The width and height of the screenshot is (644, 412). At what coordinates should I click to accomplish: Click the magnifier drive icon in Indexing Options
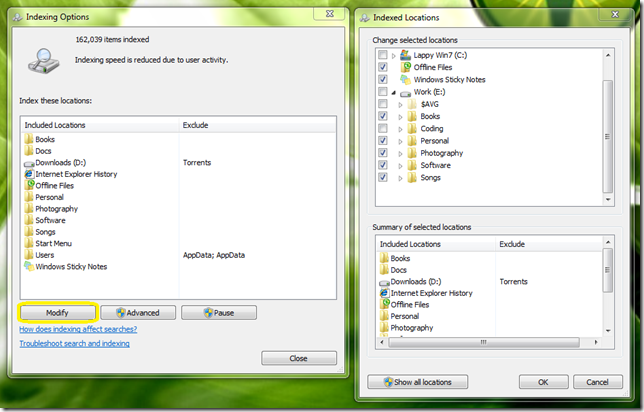tap(44, 61)
